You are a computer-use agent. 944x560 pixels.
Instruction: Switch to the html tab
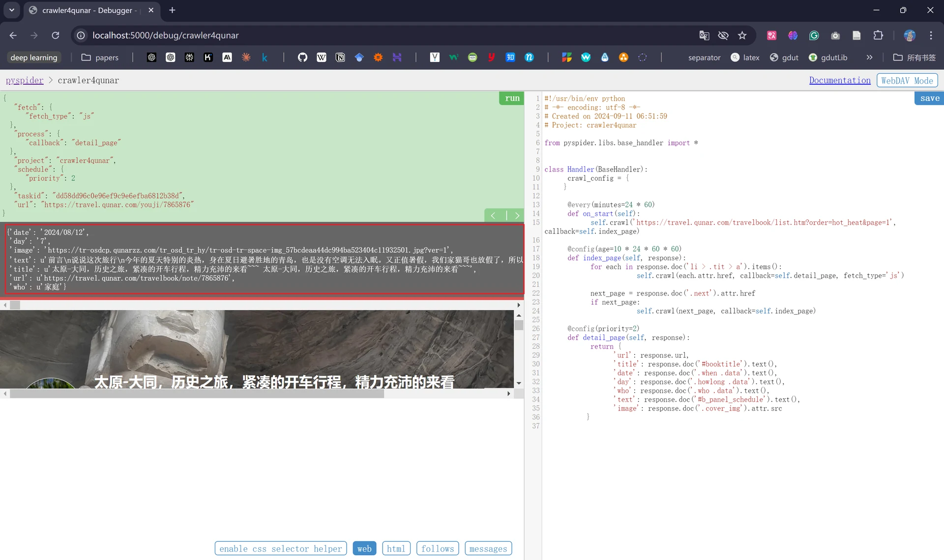pyautogui.click(x=396, y=548)
